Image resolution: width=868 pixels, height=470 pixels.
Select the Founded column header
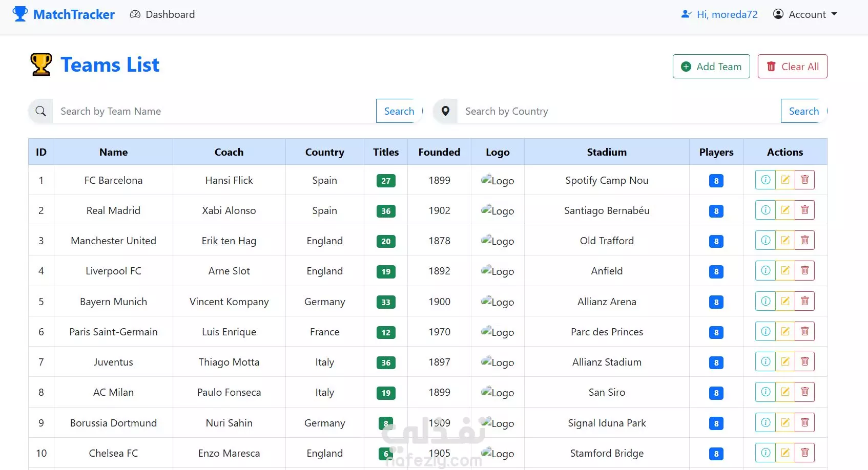(439, 152)
